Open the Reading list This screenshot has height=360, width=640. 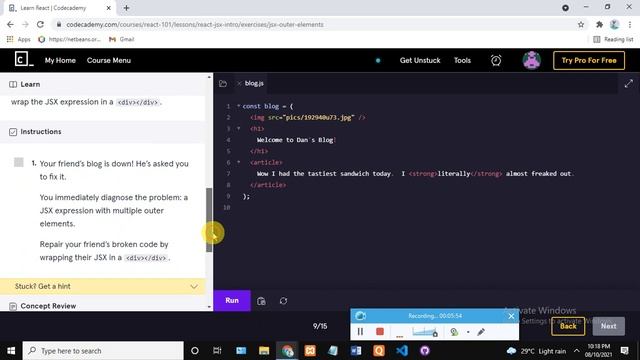[x=613, y=39]
